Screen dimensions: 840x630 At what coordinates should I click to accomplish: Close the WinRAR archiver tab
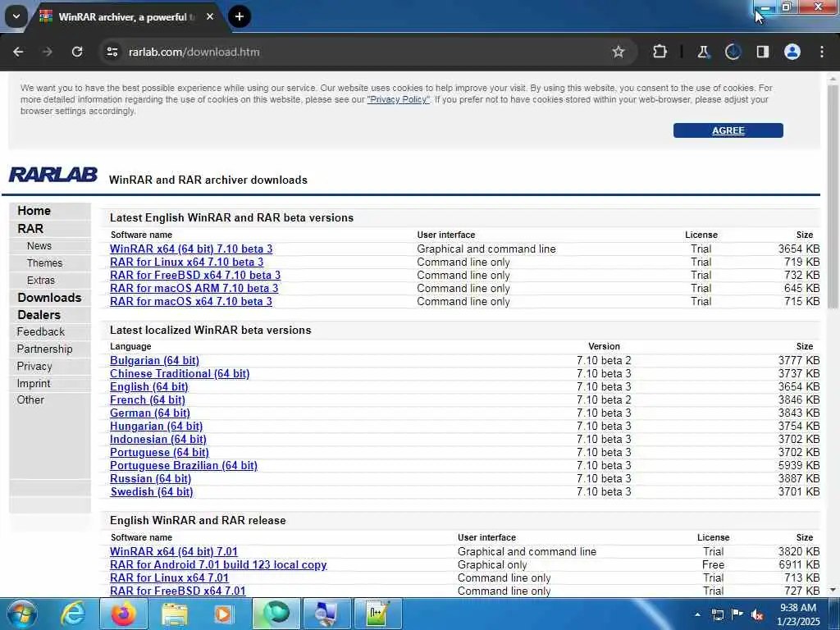(x=210, y=16)
